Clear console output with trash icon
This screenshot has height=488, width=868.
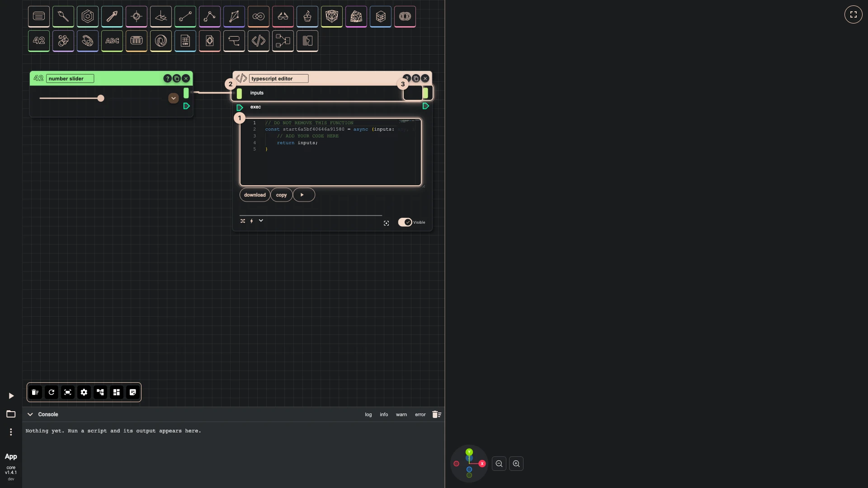click(437, 414)
